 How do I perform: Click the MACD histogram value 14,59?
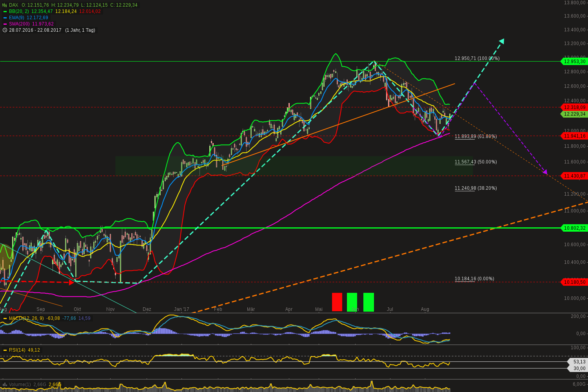(85, 318)
